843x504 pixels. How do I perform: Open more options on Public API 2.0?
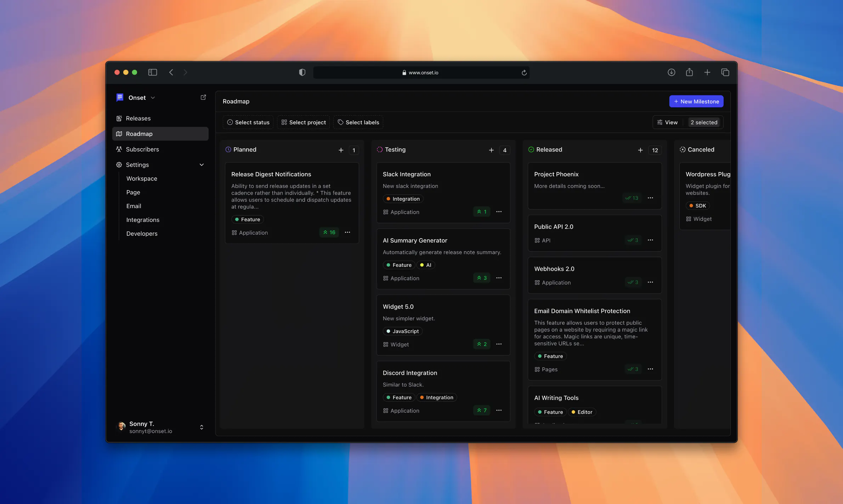[x=650, y=240]
